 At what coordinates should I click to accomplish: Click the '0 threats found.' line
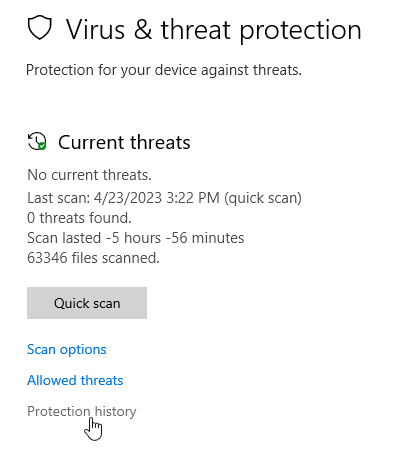79,218
